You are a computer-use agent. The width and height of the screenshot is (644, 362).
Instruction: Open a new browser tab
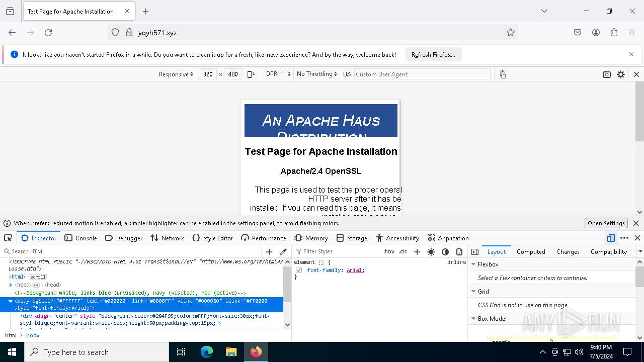click(145, 11)
